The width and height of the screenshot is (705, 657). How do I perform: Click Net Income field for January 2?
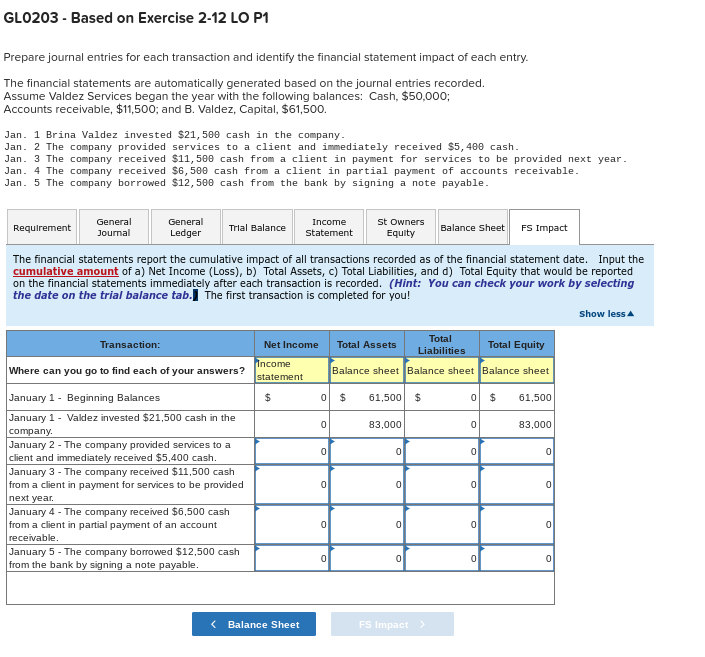tap(292, 451)
